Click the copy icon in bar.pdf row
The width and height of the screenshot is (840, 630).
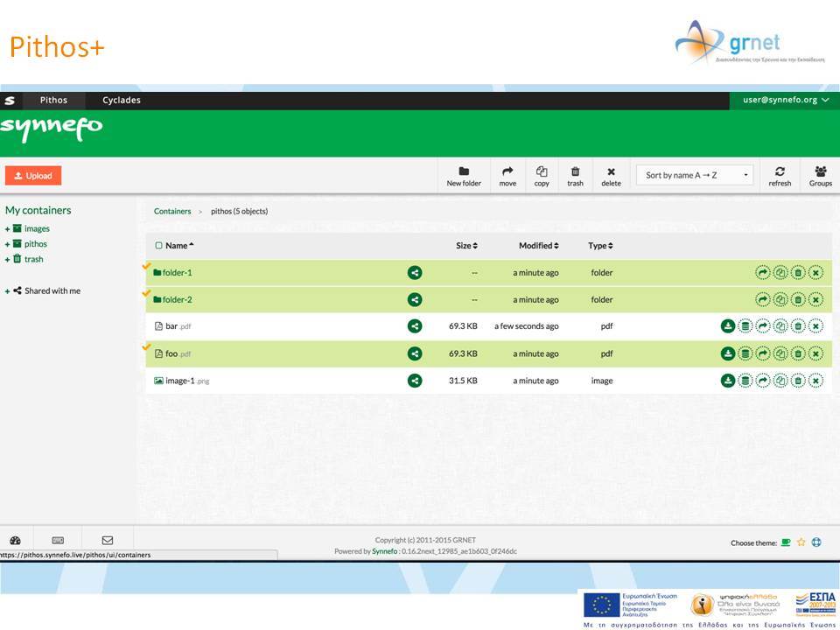pos(780,326)
